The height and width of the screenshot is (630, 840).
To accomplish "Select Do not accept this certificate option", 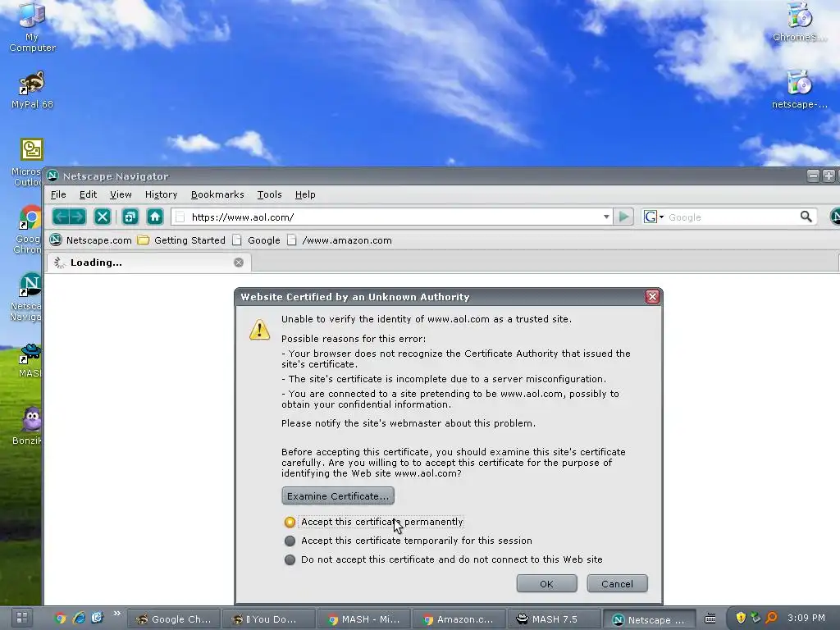I will 290,559.
